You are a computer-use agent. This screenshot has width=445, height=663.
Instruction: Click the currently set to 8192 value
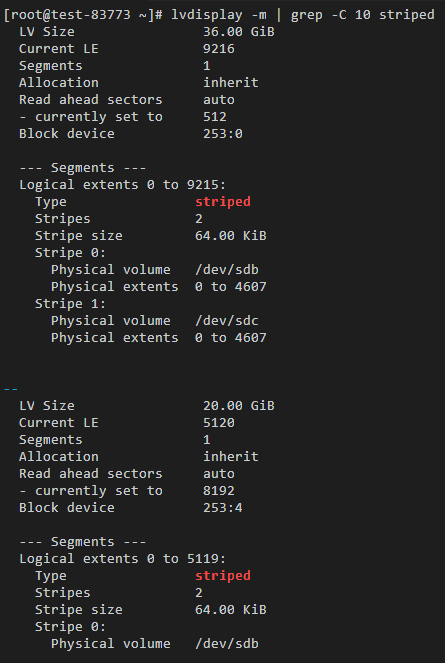click(219, 490)
